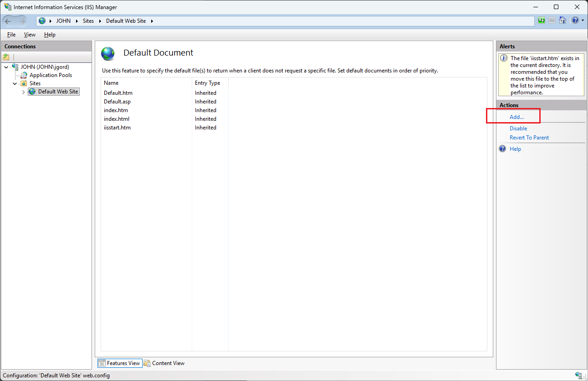Open the File menu
588x381 pixels.
coord(11,35)
